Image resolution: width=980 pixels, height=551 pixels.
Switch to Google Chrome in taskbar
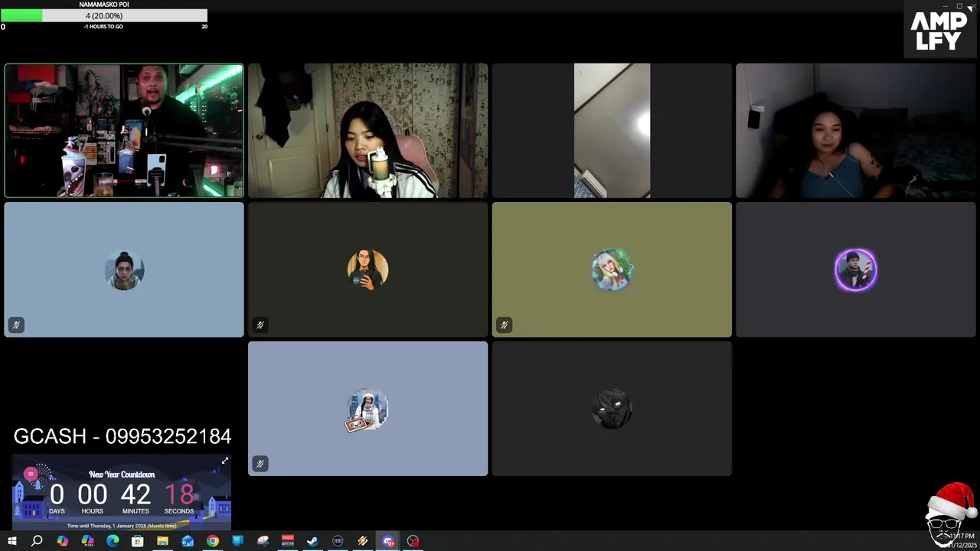(213, 541)
